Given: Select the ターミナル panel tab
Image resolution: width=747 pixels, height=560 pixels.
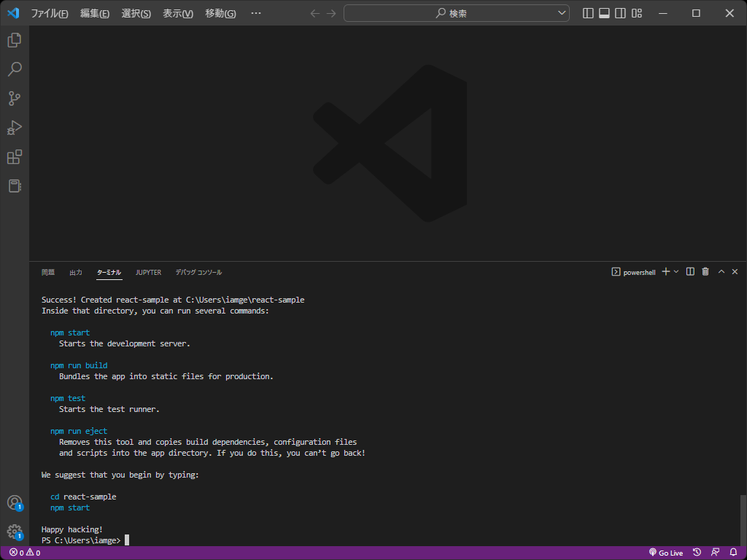Looking at the screenshot, I should tap(109, 273).
